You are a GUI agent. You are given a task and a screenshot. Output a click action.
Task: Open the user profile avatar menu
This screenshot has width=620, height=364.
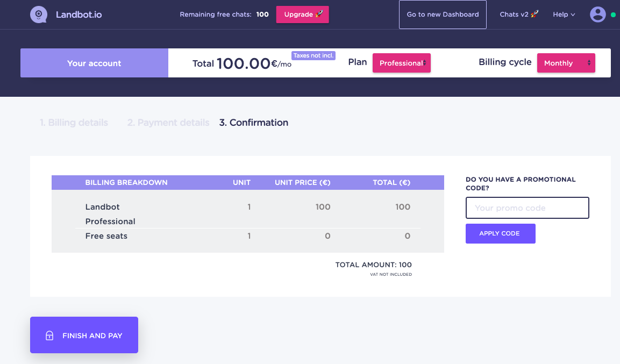coord(597,15)
